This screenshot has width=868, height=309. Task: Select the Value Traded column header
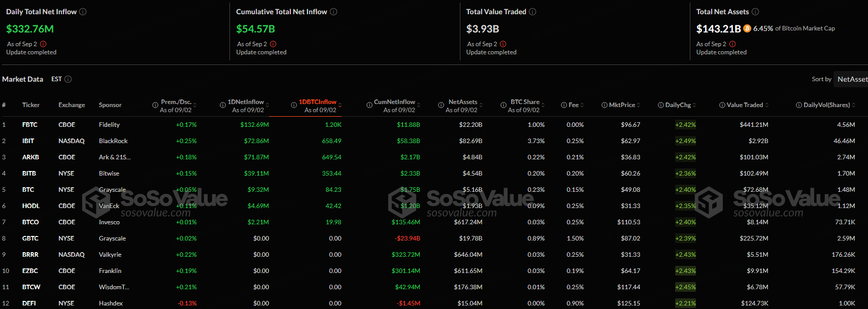pos(744,105)
